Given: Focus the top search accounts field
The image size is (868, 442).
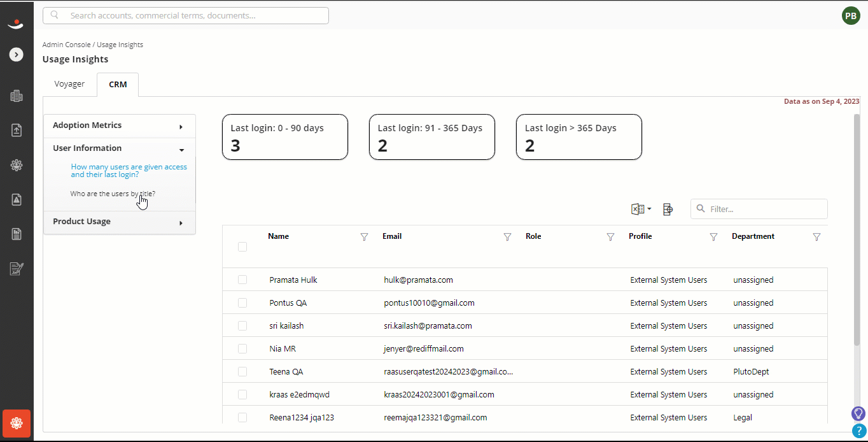Looking at the screenshot, I should [x=186, y=15].
